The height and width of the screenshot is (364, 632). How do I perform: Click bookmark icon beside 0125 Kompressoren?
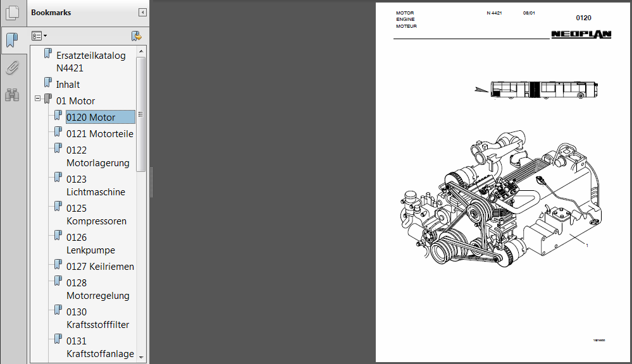58,206
